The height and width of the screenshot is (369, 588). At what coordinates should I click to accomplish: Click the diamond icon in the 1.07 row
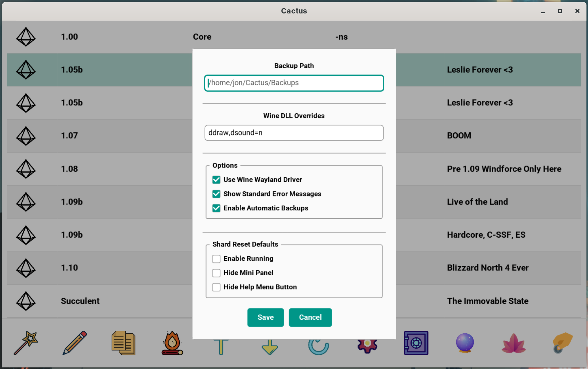point(26,136)
